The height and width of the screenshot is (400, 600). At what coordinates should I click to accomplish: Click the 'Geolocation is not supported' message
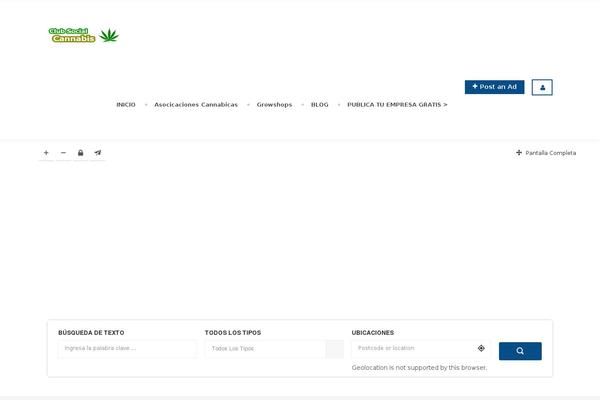[x=419, y=367]
